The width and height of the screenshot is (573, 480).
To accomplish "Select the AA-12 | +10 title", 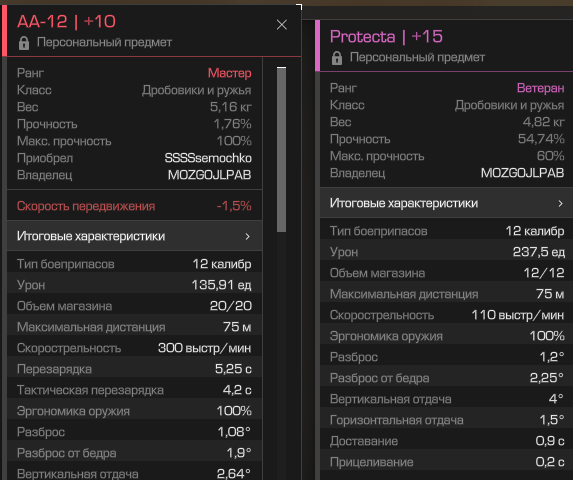I will (x=66, y=21).
